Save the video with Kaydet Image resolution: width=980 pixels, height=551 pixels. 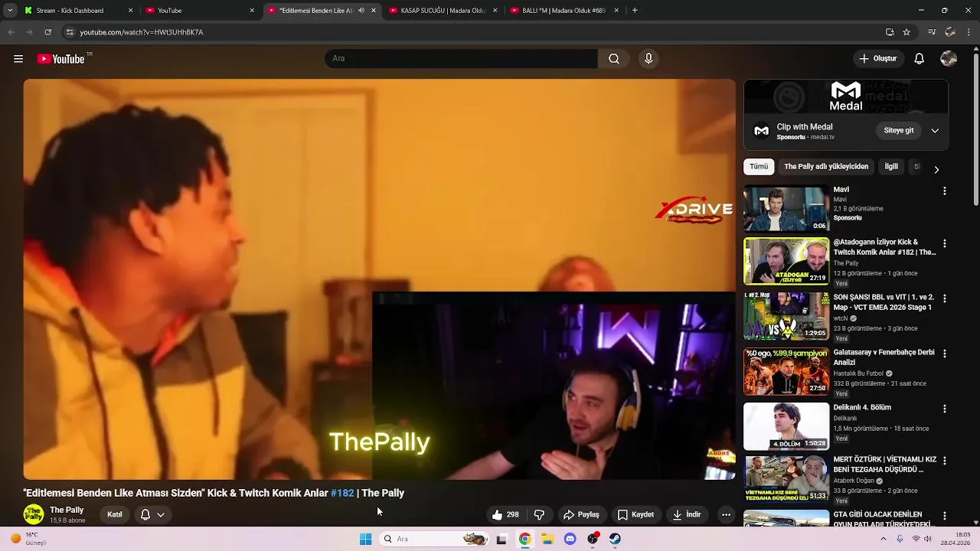click(635, 515)
